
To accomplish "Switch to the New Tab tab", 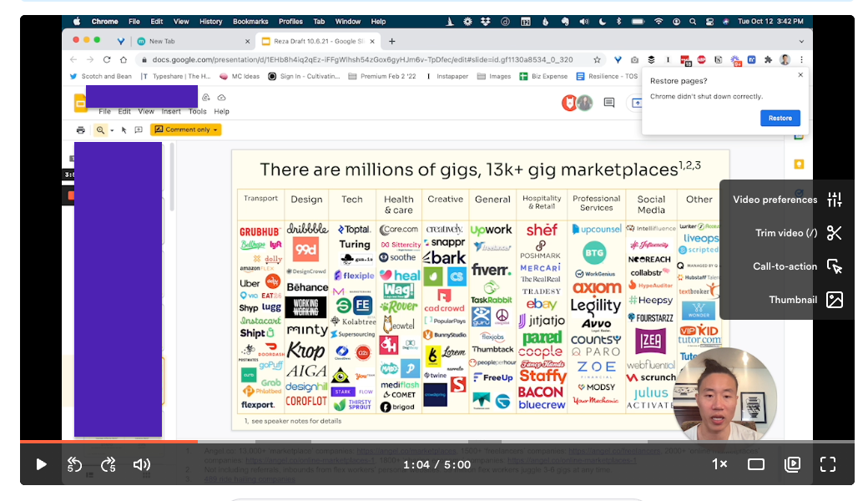I will 191,41.
